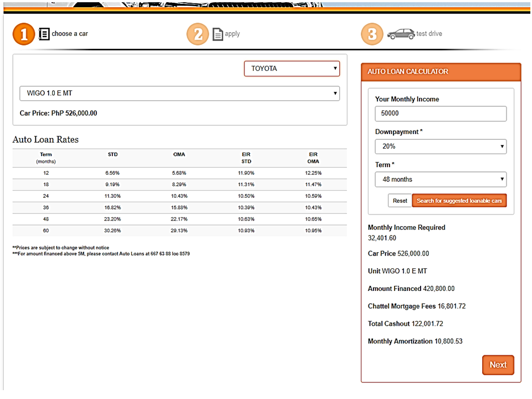Screen dimensions: 532x399
Task: Click the 15.88% OMA rate cell
Action: [x=179, y=208]
